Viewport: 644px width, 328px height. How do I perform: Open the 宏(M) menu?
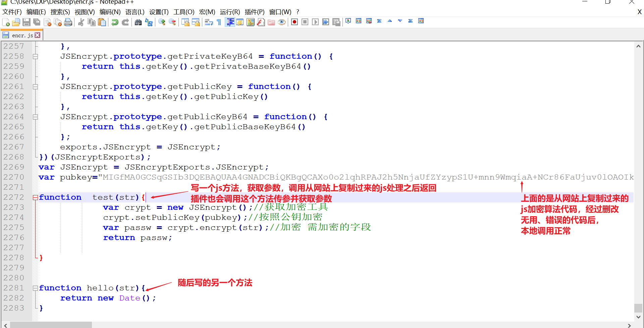[207, 12]
